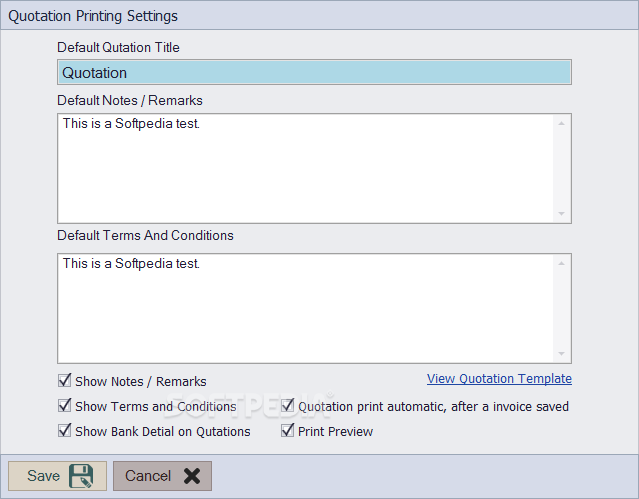Viewport: 639px width, 499px height.
Task: Toggle Quotation print automatic after invoice saved
Action: [x=287, y=406]
